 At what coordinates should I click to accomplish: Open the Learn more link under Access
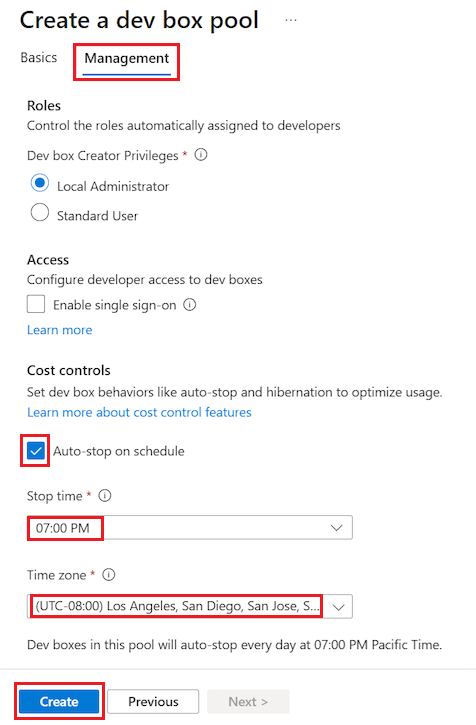tap(60, 330)
